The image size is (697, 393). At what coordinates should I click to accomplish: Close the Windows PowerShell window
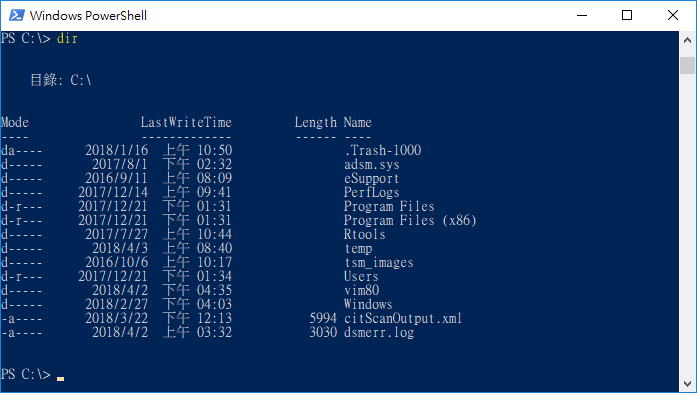673,16
